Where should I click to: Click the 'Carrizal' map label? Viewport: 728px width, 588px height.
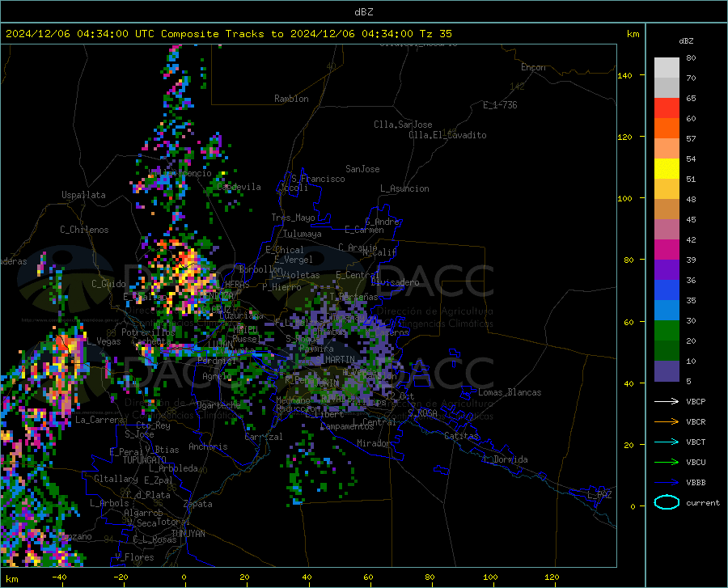tap(264, 437)
